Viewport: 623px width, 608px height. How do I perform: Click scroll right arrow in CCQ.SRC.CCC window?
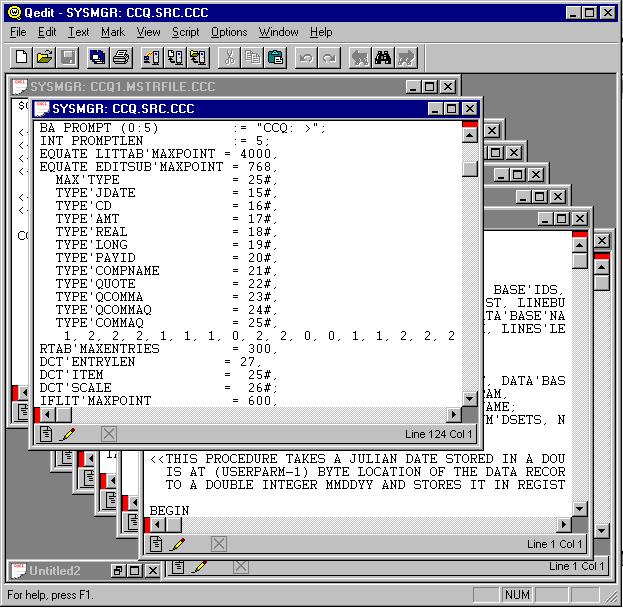pos(453,414)
